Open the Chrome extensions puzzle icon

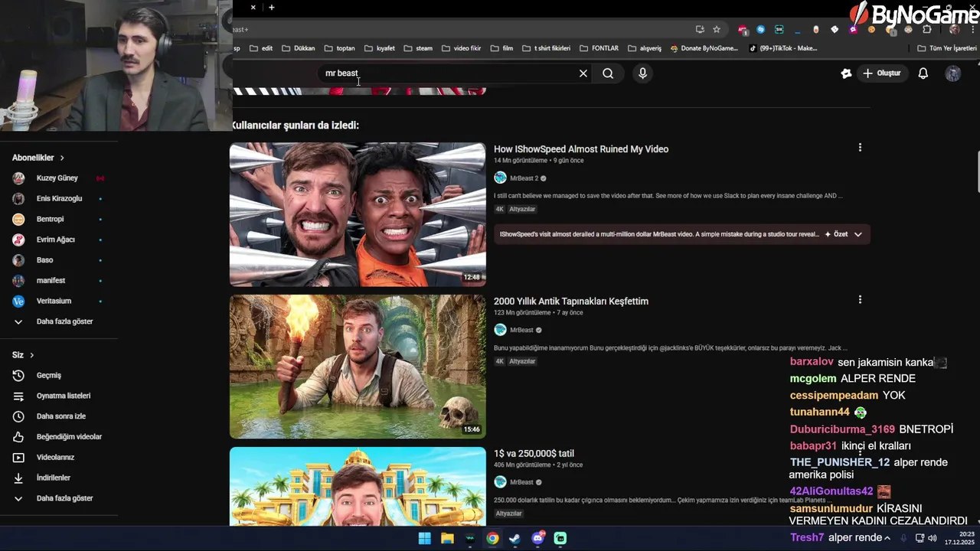927,29
